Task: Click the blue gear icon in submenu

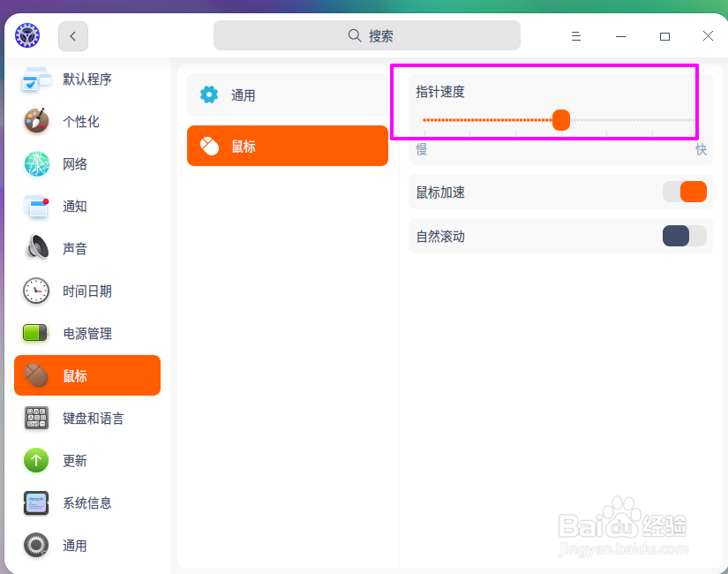Action: pos(209,94)
